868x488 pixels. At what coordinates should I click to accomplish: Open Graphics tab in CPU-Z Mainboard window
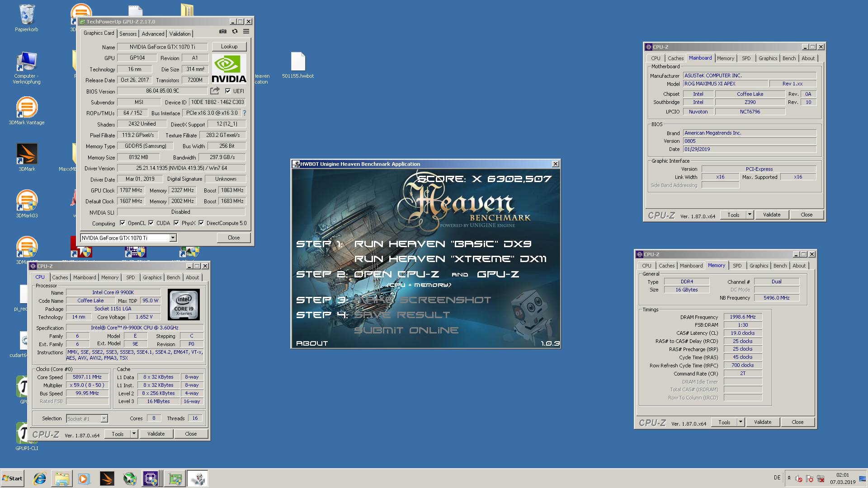[x=768, y=58]
